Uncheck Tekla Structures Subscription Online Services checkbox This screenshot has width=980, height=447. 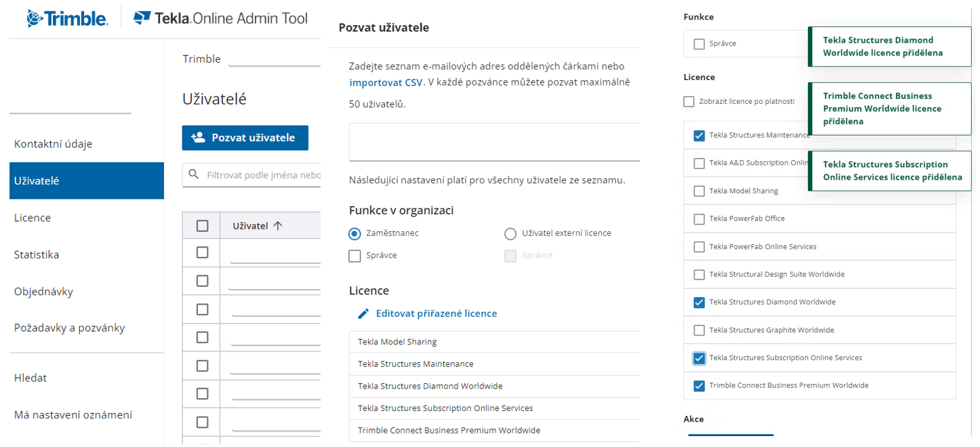[x=699, y=358]
